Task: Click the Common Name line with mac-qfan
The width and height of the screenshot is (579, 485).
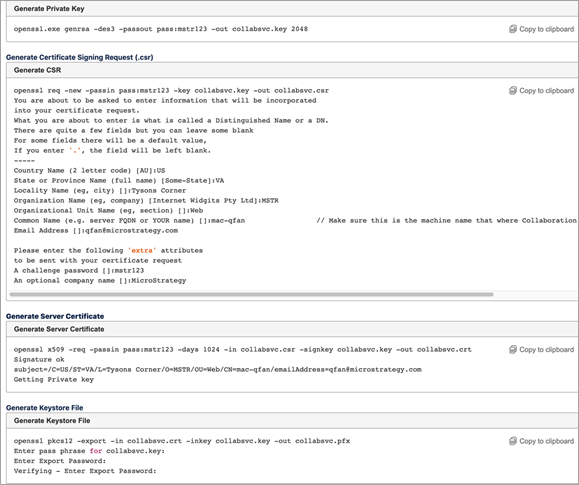Action: [129, 221]
